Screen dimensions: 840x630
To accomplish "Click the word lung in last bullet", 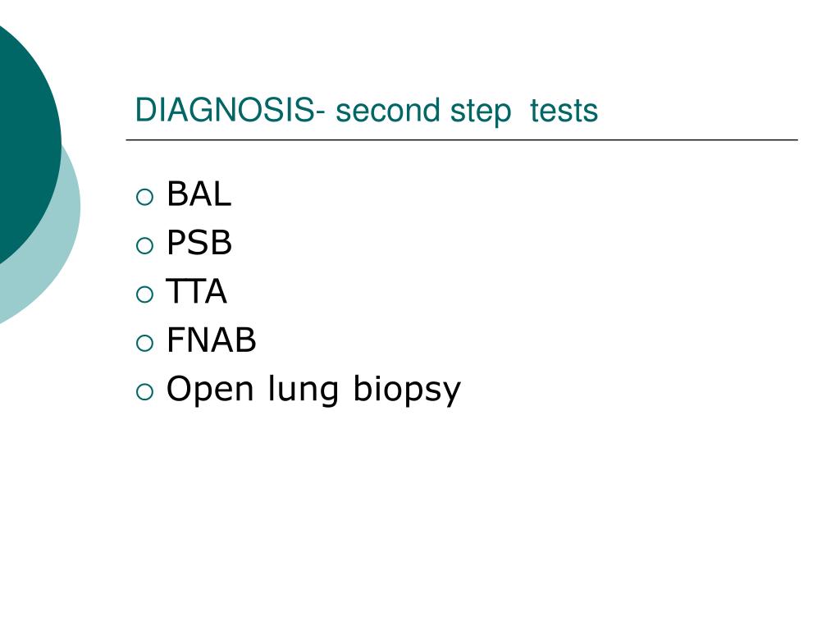I will [304, 390].
